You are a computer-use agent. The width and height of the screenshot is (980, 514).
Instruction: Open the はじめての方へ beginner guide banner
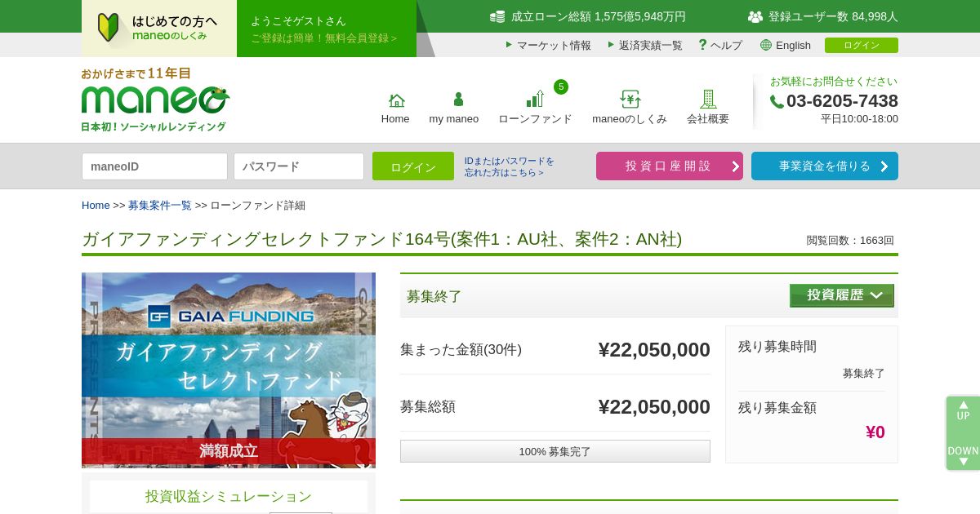[x=159, y=29]
